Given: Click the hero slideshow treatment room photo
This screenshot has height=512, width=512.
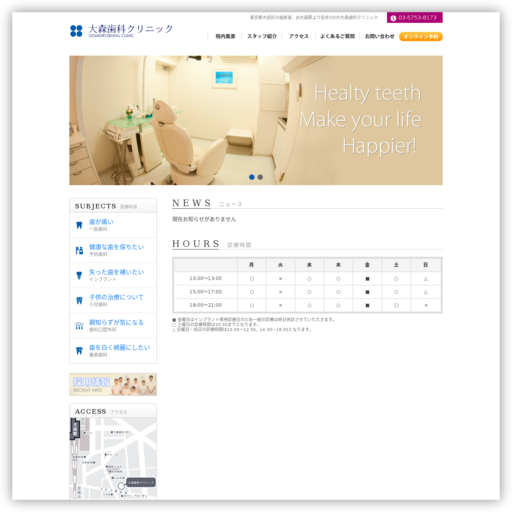Looking at the screenshot, I should 256,120.
